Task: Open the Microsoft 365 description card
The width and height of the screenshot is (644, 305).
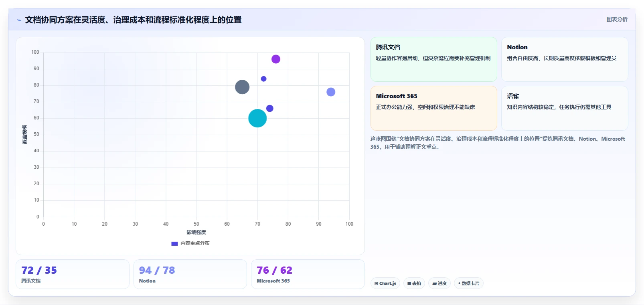Action: [x=433, y=108]
